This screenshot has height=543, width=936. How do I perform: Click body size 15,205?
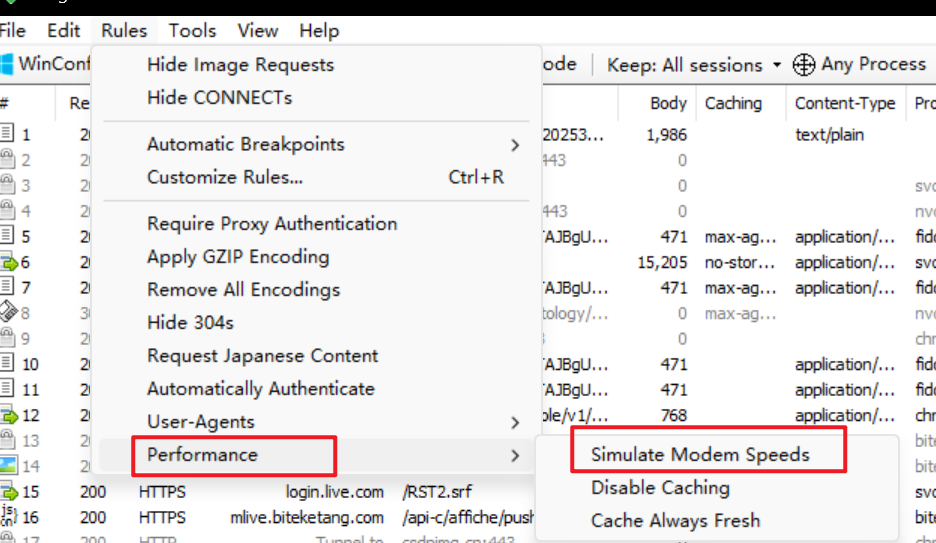pos(662,263)
